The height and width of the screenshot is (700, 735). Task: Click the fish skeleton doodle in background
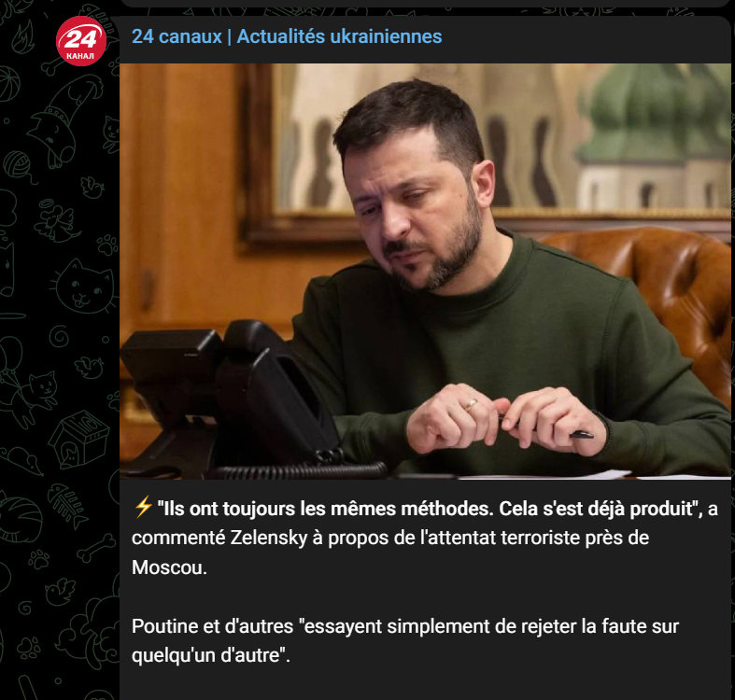pos(66,507)
